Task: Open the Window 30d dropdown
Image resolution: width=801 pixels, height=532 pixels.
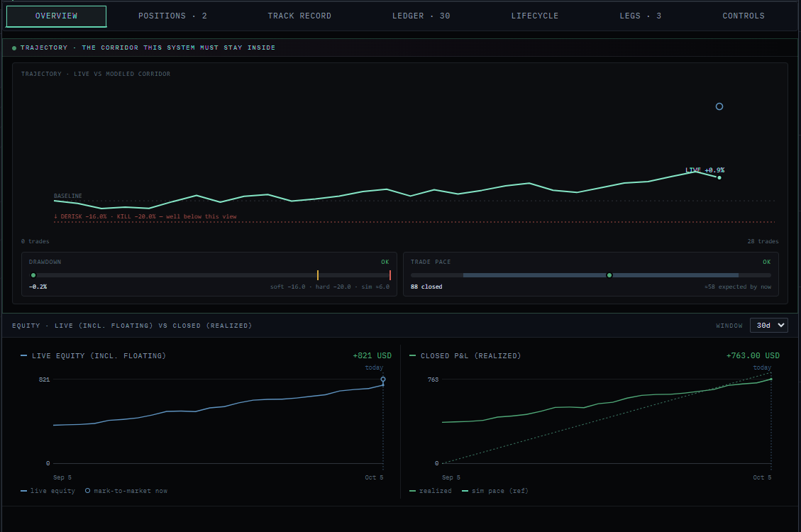Action: tap(769, 325)
